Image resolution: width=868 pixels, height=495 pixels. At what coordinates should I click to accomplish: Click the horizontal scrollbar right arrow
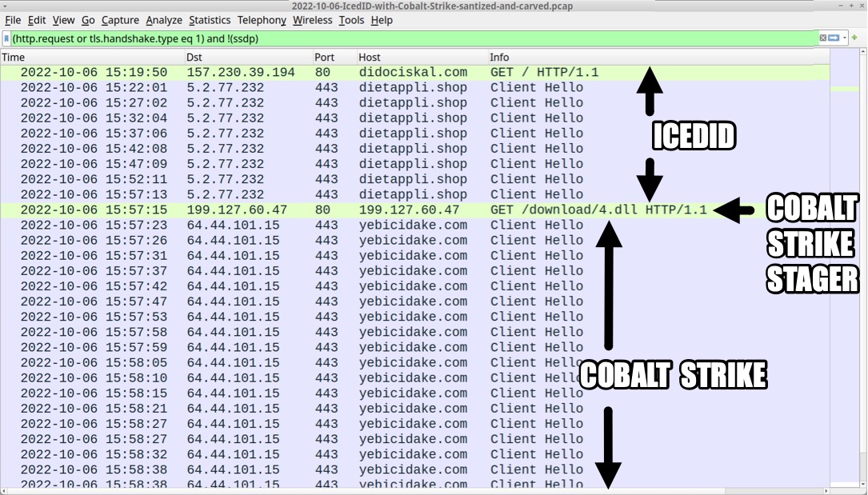tap(826, 490)
